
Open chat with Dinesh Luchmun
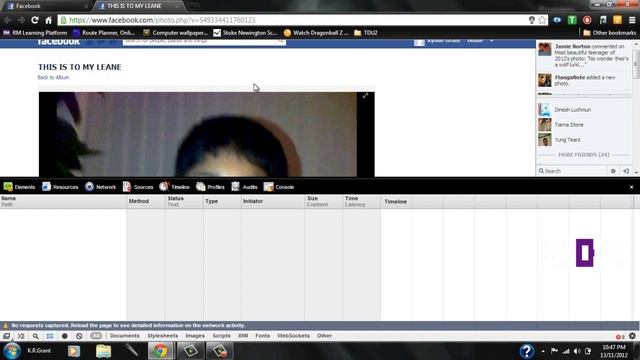point(584,110)
